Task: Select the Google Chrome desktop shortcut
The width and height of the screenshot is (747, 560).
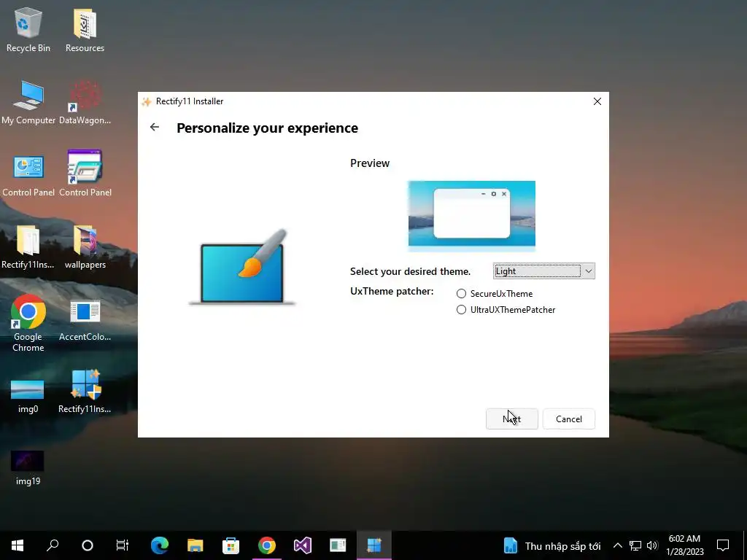Action: (x=28, y=323)
